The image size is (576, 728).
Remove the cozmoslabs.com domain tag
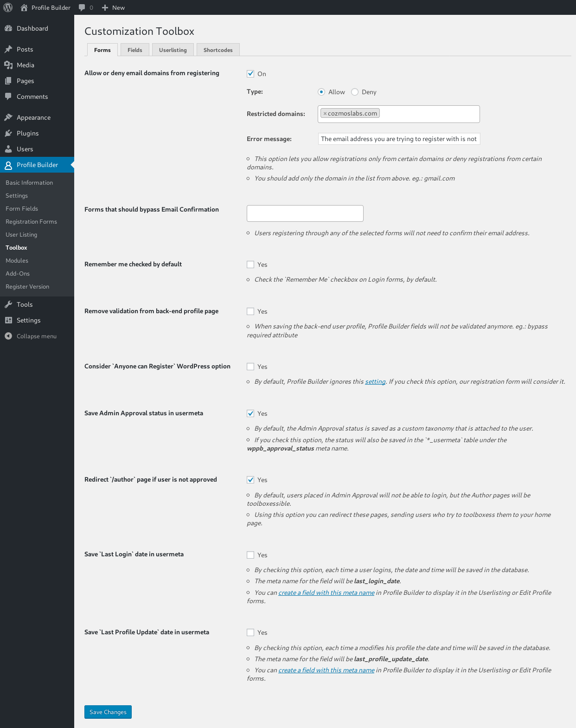pyautogui.click(x=325, y=114)
